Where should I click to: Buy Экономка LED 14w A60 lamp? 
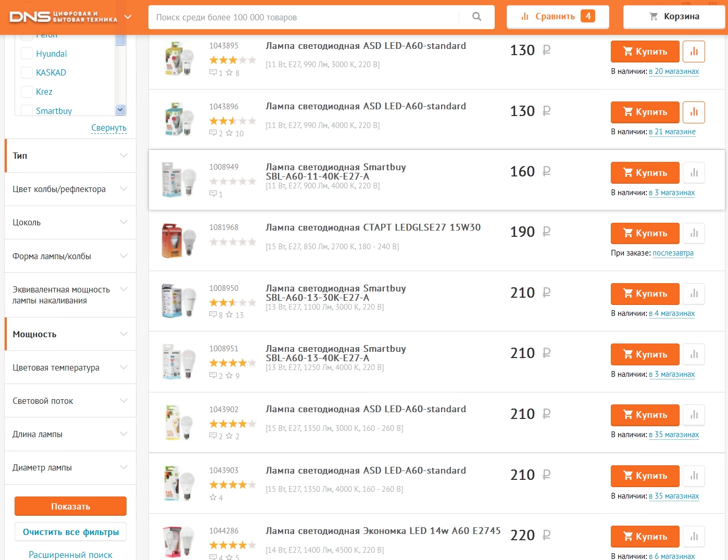tap(645, 537)
